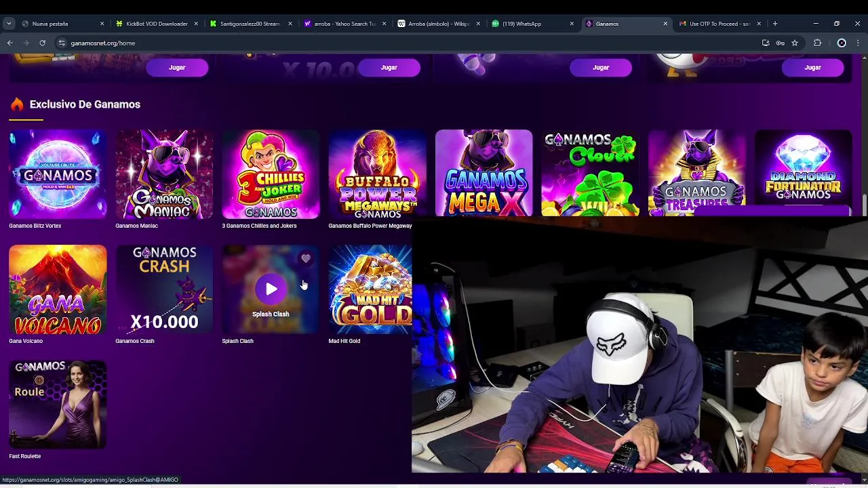Open Fast Roulette game thumbnail
The image size is (868, 488).
point(58,405)
